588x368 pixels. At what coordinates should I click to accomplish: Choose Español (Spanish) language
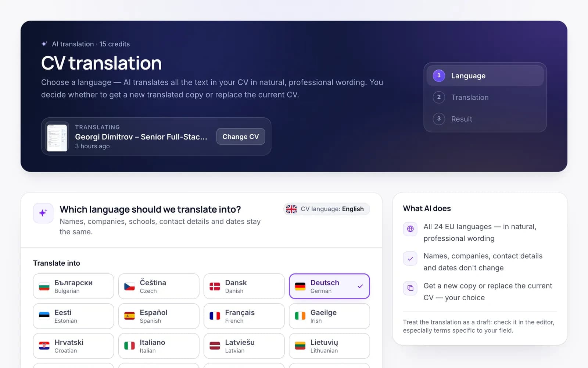[159, 316]
